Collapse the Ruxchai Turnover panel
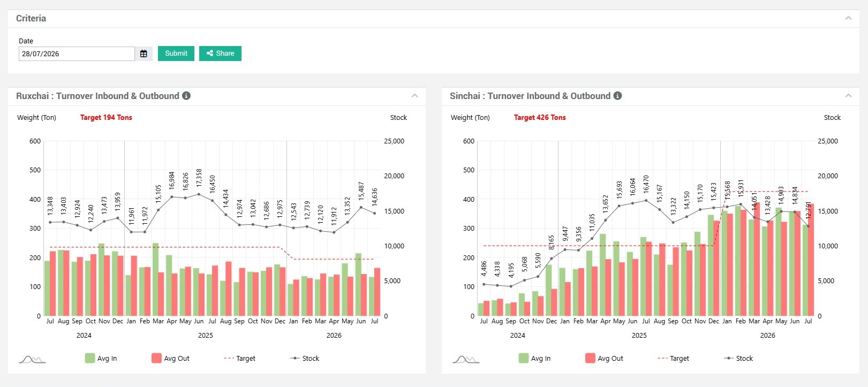Screen dimensions: 868x387 (414, 96)
